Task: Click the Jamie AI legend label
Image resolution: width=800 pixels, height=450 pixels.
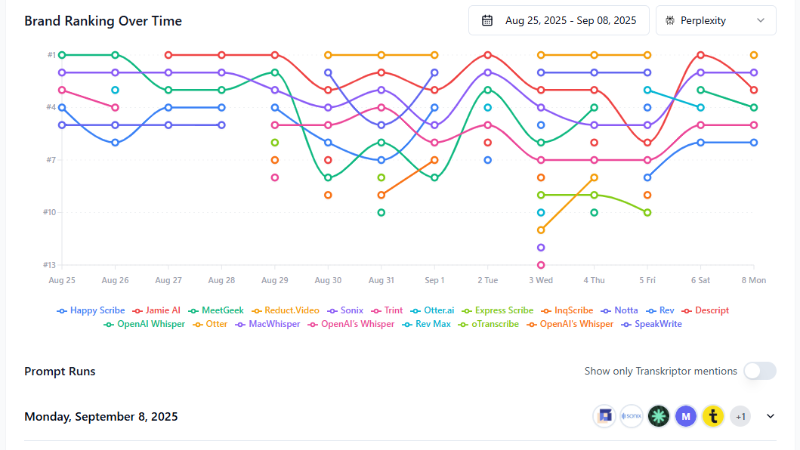Action: pos(162,311)
